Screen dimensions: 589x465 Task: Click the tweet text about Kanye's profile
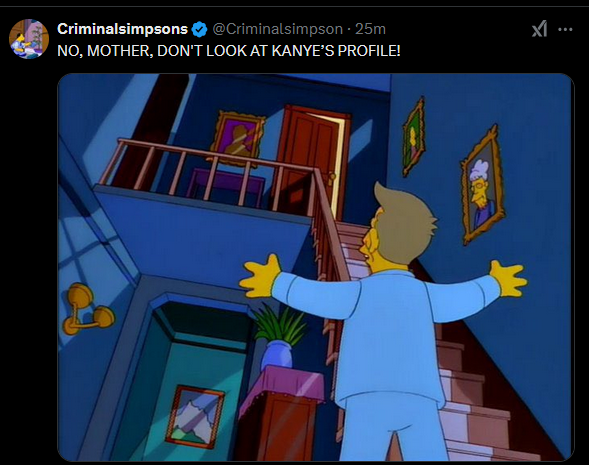229,50
